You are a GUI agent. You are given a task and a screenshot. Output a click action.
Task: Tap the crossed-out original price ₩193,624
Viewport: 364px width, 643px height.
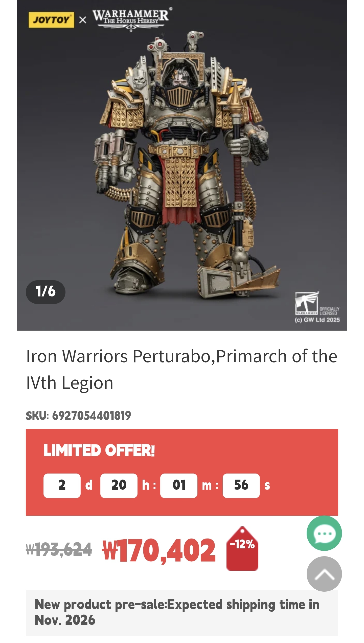click(59, 549)
